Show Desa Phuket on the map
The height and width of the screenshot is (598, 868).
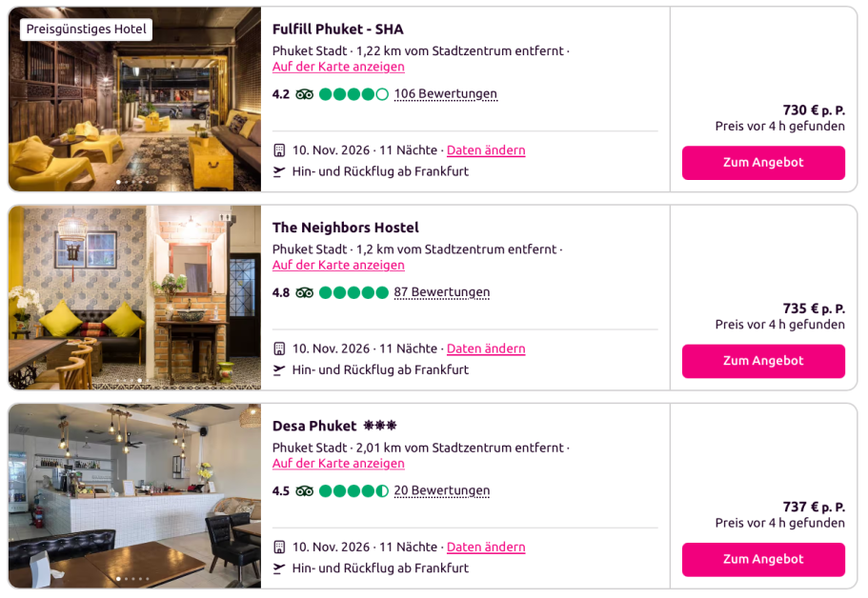coord(338,464)
